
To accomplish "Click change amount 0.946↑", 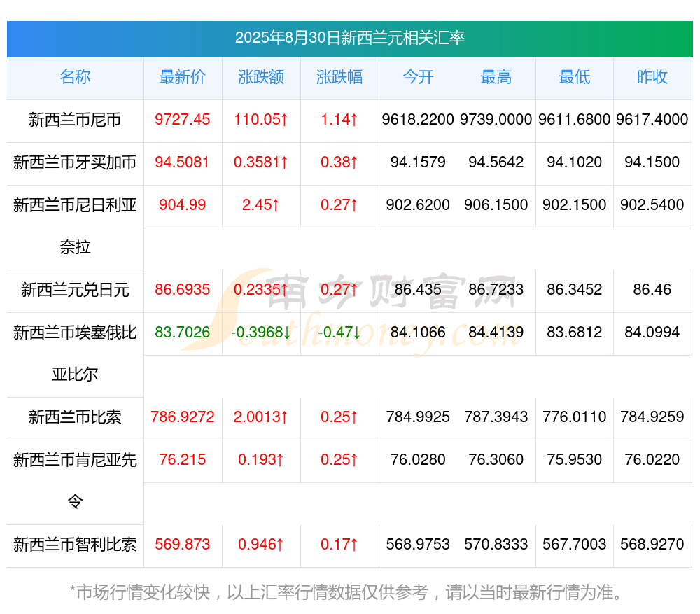I will (260, 545).
